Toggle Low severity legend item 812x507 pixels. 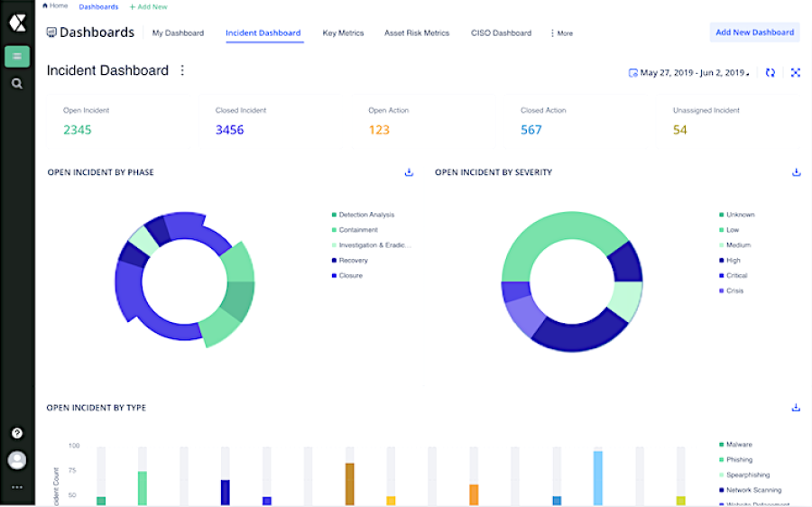coord(729,230)
